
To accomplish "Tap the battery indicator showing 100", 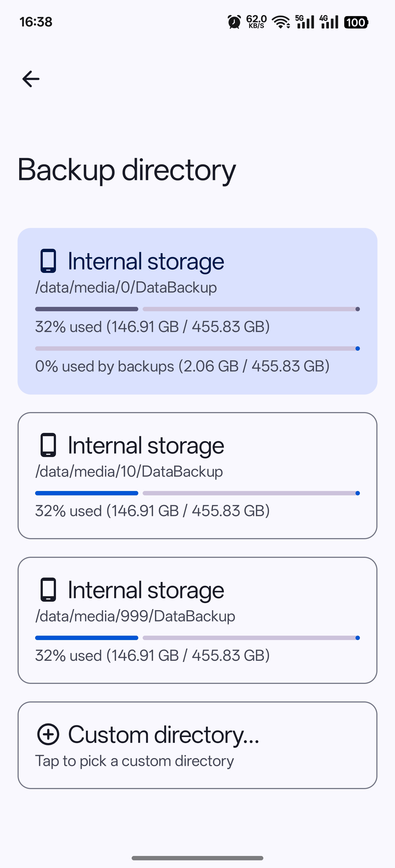I will 356,22.
